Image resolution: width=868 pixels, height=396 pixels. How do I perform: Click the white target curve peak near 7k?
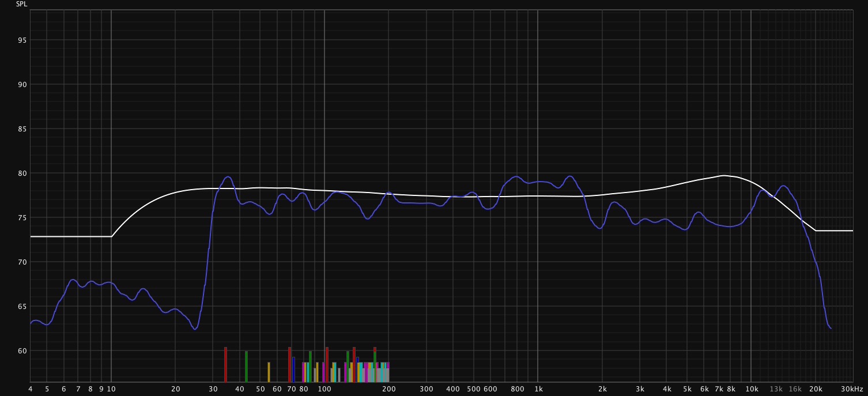[x=723, y=175]
